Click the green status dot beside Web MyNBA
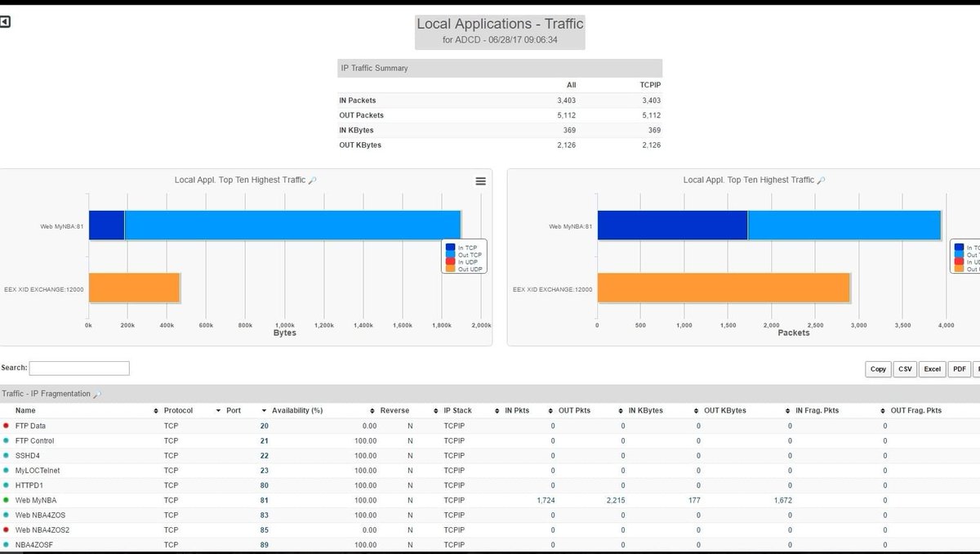This screenshot has height=554, width=980. tap(7, 500)
